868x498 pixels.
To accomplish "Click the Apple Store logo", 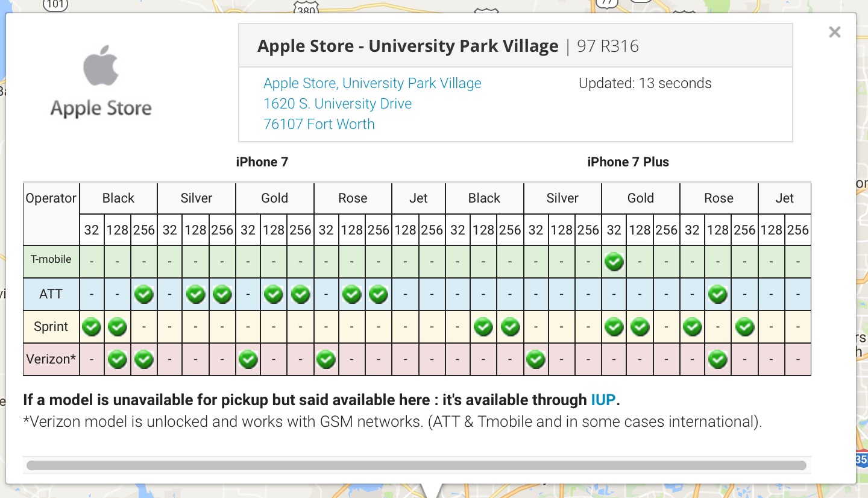I will (x=101, y=81).
